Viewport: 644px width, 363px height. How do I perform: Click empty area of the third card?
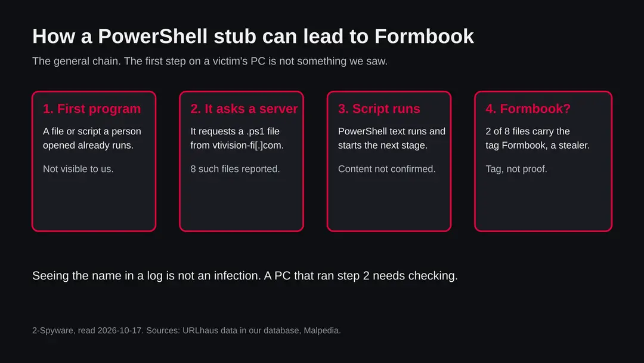coord(389,204)
